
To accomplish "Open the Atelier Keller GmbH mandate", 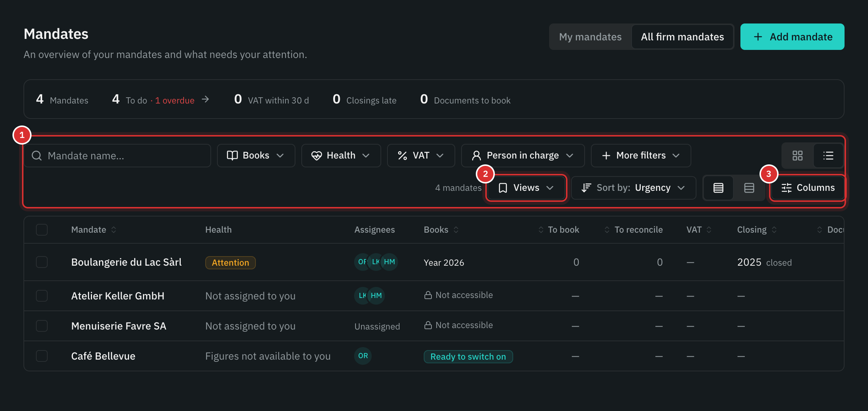I will point(118,296).
